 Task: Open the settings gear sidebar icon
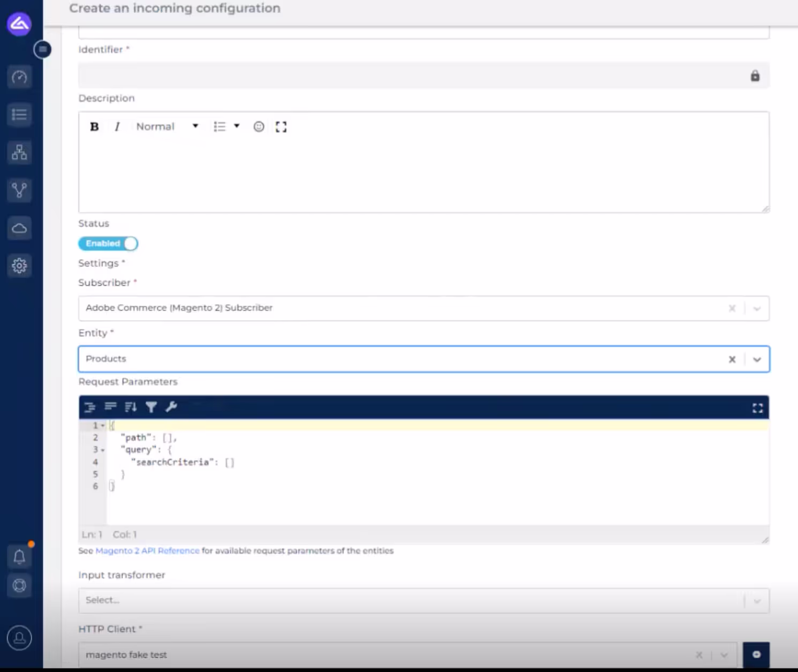[x=19, y=266]
